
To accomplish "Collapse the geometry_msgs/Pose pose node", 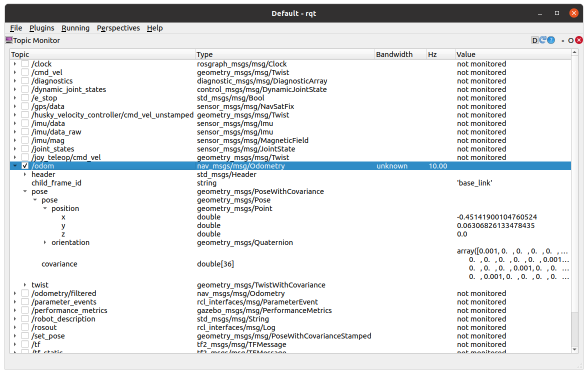I will [35, 200].
